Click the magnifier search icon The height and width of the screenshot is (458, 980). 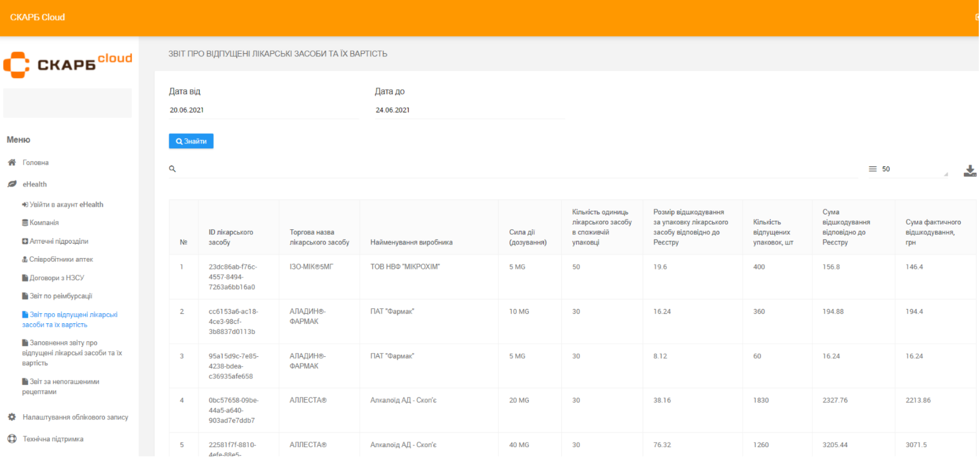point(172,169)
